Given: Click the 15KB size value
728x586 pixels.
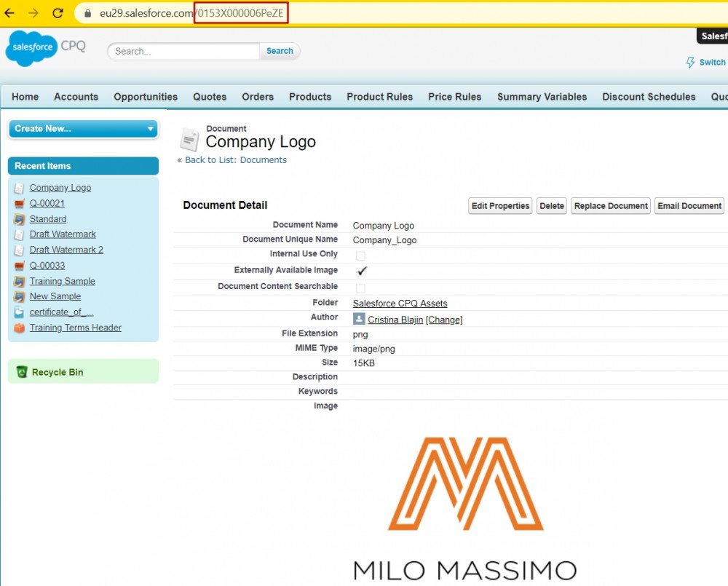Looking at the screenshot, I should click(363, 363).
